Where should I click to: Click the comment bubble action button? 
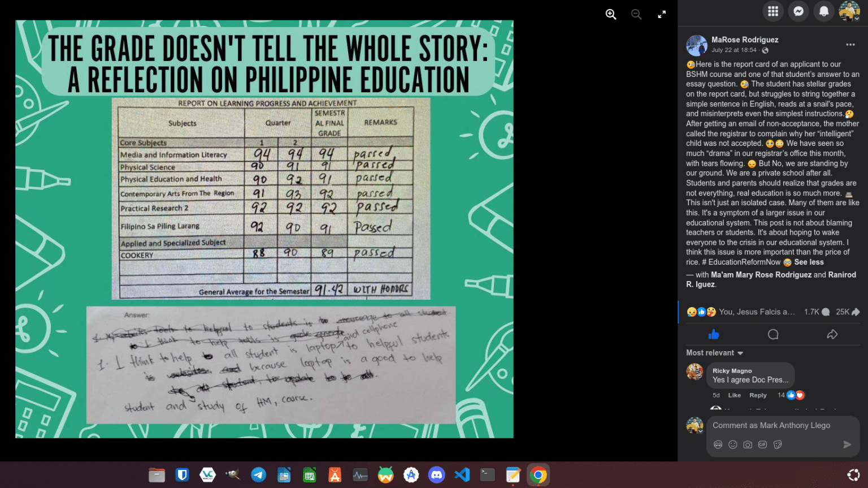click(773, 334)
